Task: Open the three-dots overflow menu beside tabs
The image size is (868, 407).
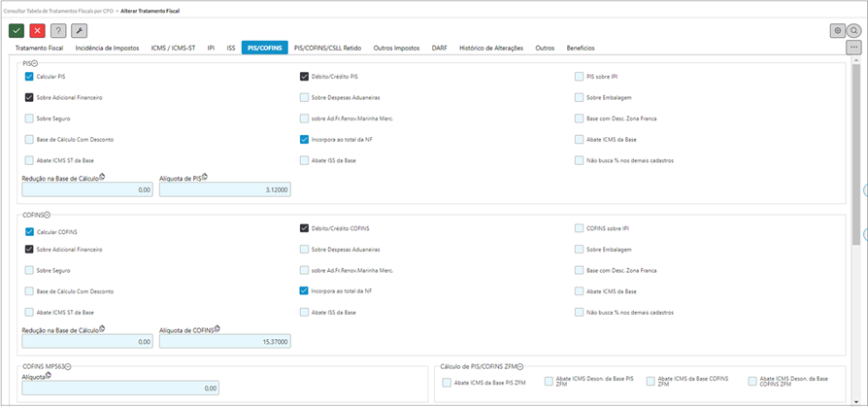Action: point(853,48)
